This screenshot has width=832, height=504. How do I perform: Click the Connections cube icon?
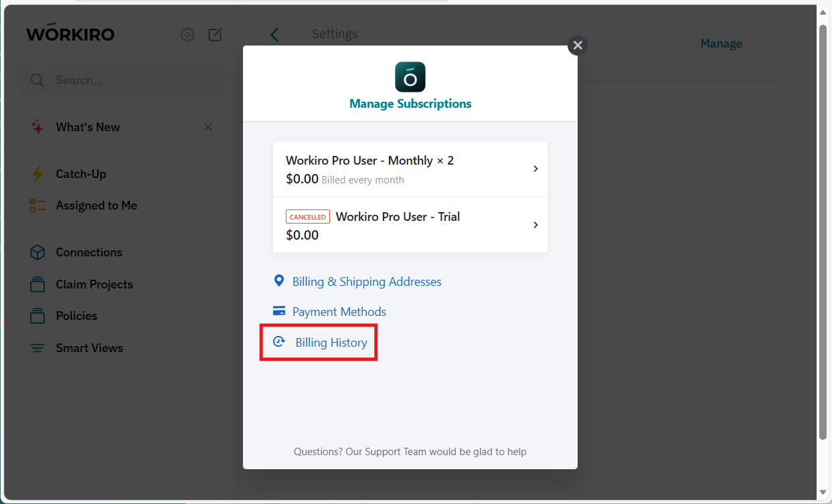point(37,252)
